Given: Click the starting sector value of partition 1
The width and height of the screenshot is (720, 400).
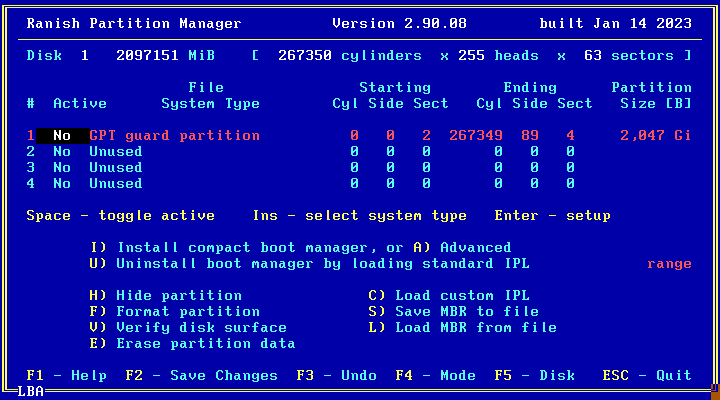Looking at the screenshot, I should [x=427, y=136].
